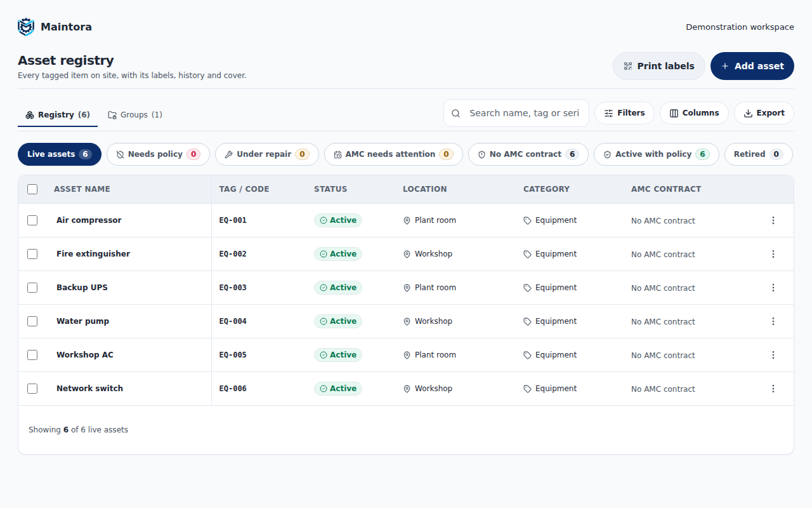Click the EQ-004 tag code
The image size is (812, 508).
tap(233, 321)
